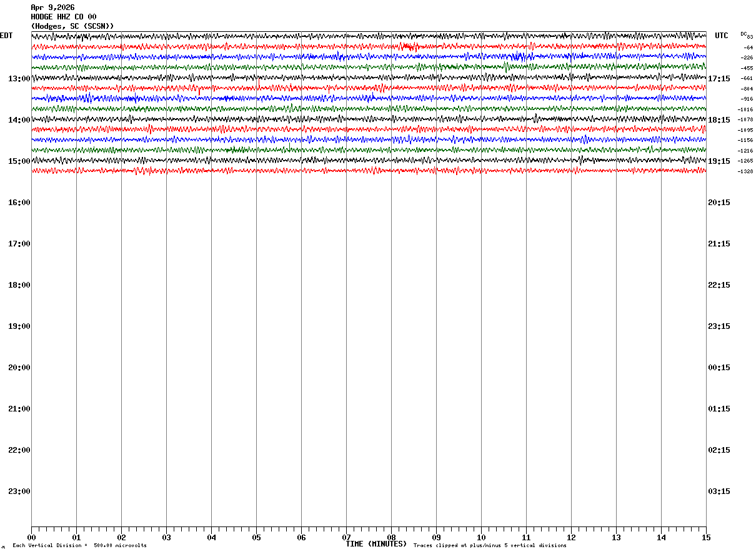Click the DC offset value '-1095'
Screen dimensions: 756x554
pyautogui.click(x=745, y=130)
